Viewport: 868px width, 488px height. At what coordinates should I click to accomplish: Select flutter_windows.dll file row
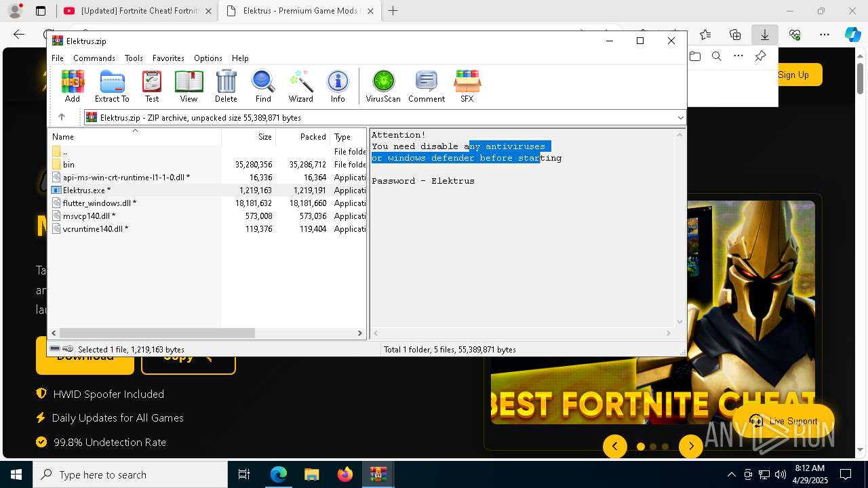pos(208,203)
